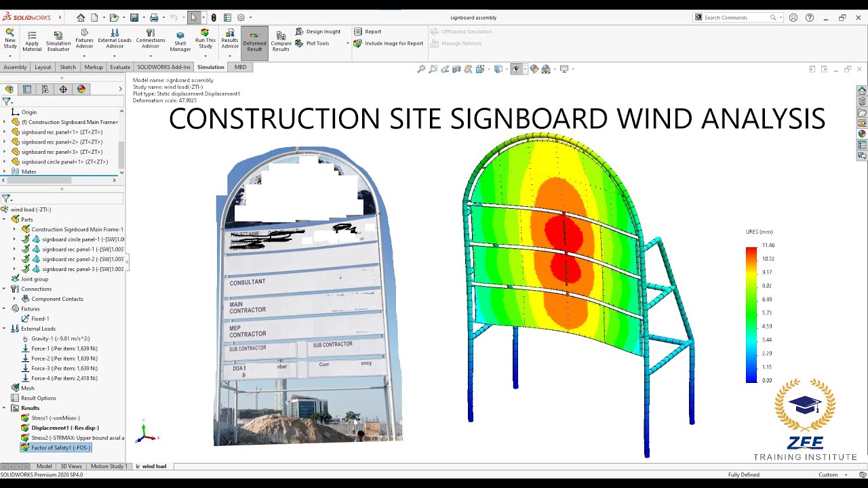Expand Construction Signboard Main Frame in feature tree

(5, 122)
